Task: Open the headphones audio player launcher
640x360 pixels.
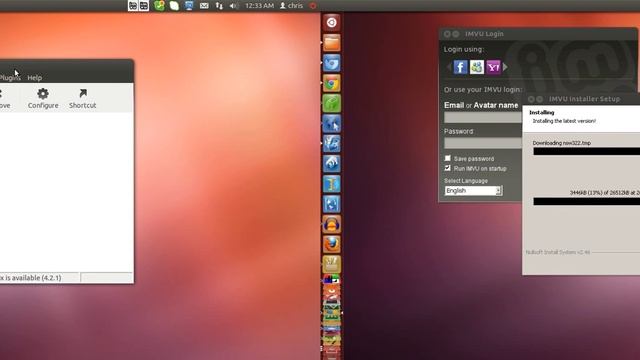Action: [331, 224]
